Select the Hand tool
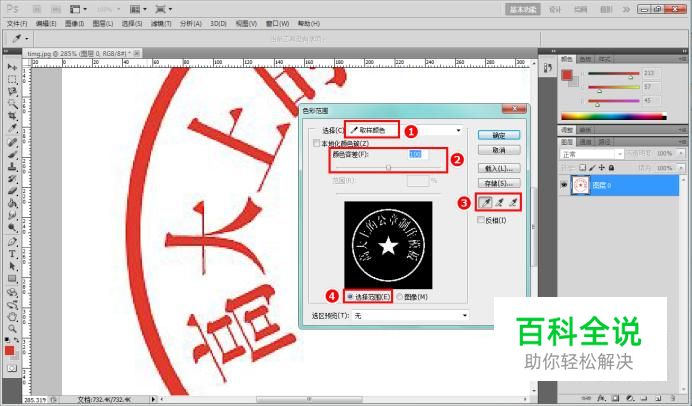The width and height of the screenshot is (692, 406). (12, 317)
